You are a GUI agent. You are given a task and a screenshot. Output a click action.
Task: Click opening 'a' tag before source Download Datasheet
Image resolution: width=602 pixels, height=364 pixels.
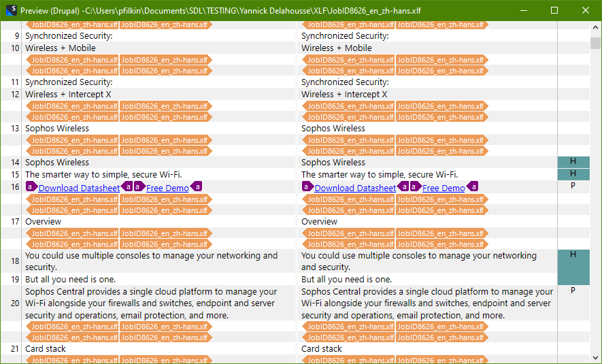pyautogui.click(x=31, y=186)
